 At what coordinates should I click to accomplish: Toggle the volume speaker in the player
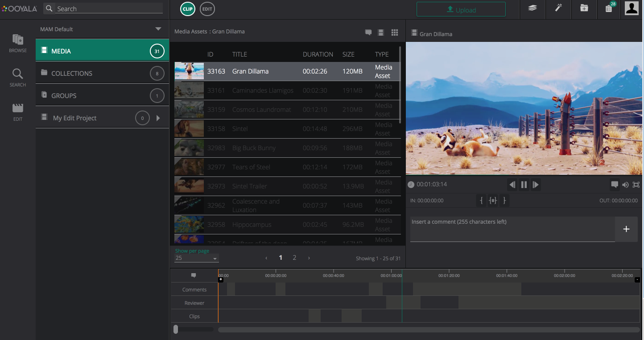point(625,184)
